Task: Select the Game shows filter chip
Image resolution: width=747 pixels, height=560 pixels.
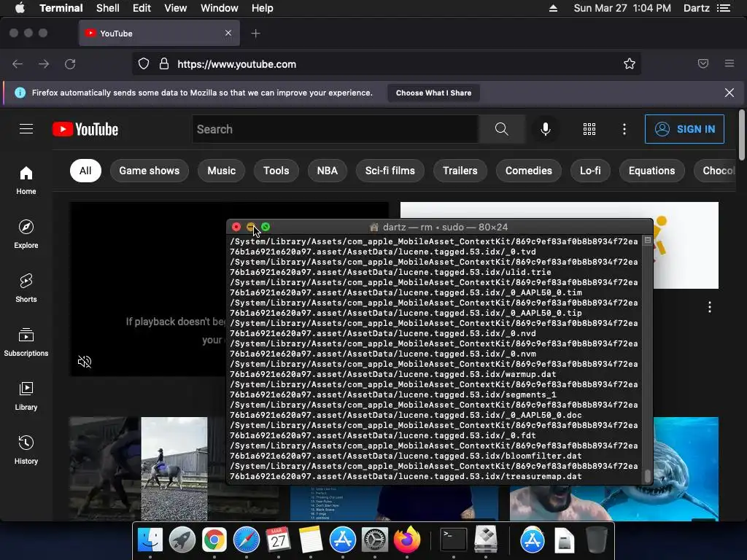Action: click(149, 171)
